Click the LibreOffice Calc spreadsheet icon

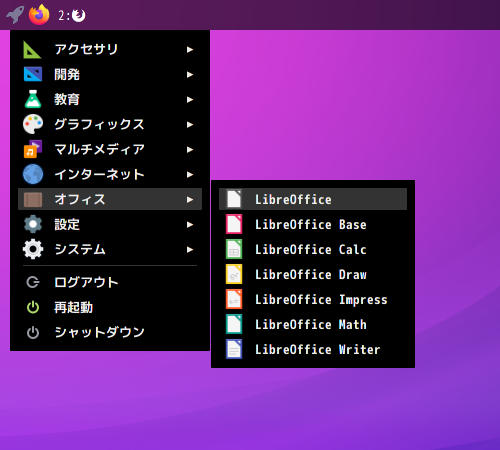coord(234,249)
